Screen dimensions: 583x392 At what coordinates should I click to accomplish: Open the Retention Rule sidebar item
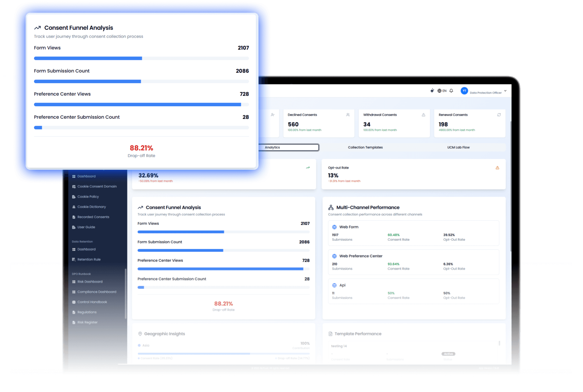(x=89, y=260)
